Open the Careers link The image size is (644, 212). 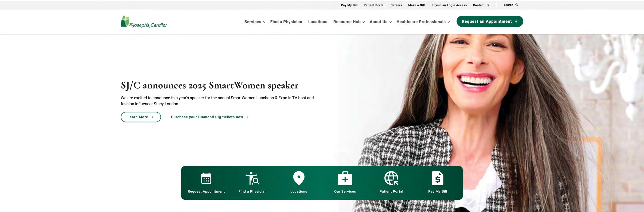click(396, 5)
